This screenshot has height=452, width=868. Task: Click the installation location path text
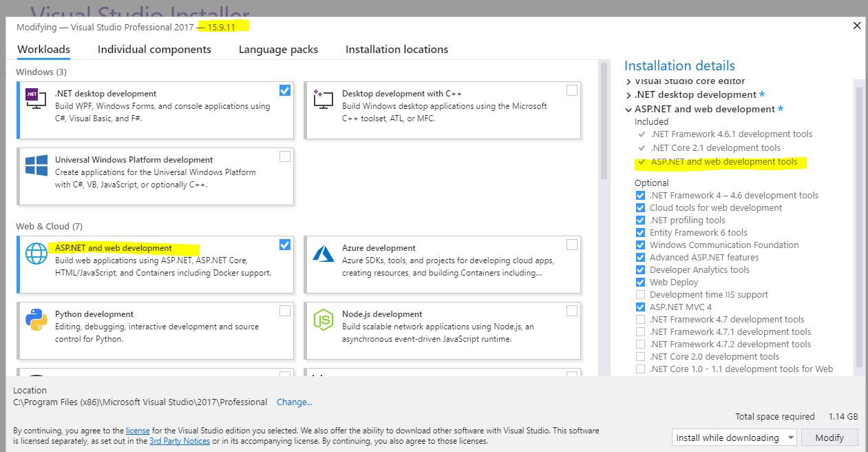pos(140,402)
